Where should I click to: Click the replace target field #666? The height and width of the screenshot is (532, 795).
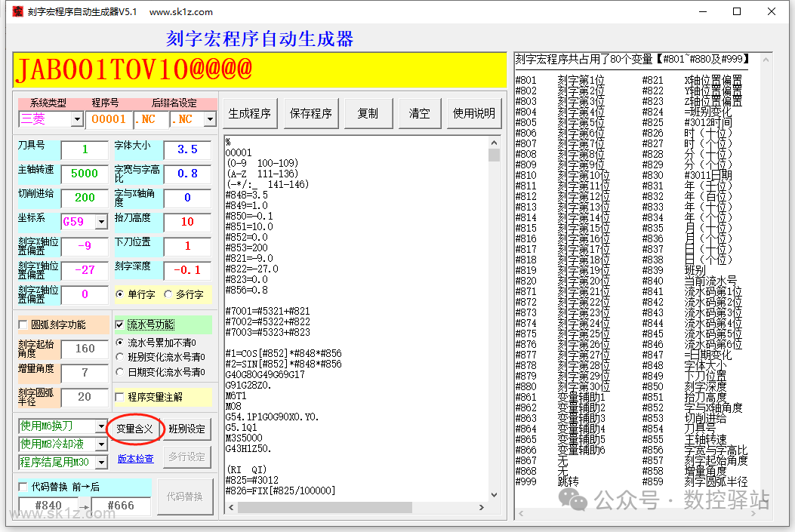click(121, 505)
